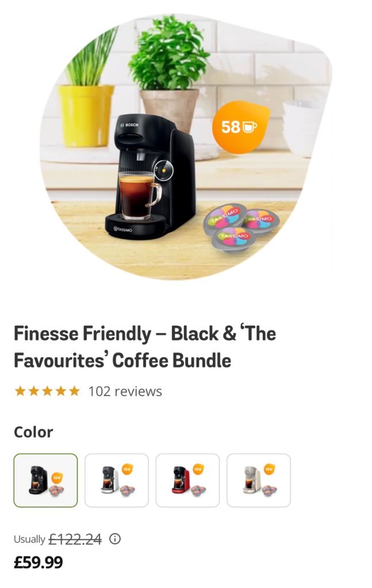372x588 pixels.
Task: Select the black colour option
Action: coord(45,481)
